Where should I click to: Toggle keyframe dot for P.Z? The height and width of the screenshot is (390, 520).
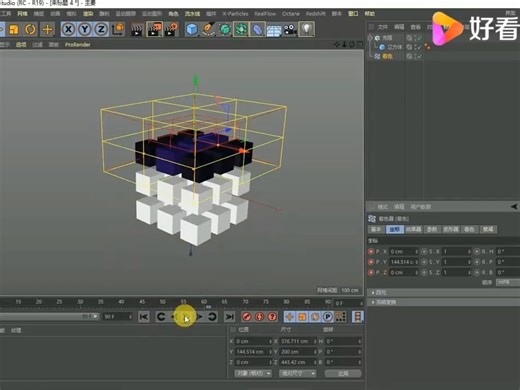[371, 273]
